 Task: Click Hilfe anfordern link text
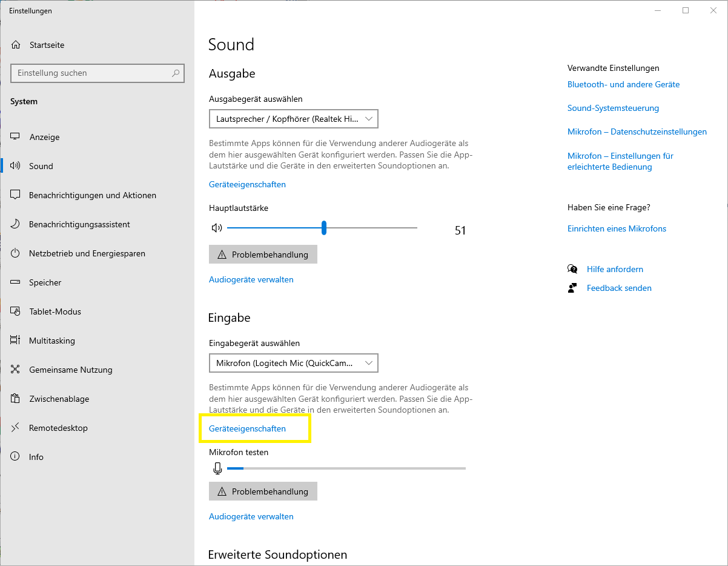tap(615, 269)
